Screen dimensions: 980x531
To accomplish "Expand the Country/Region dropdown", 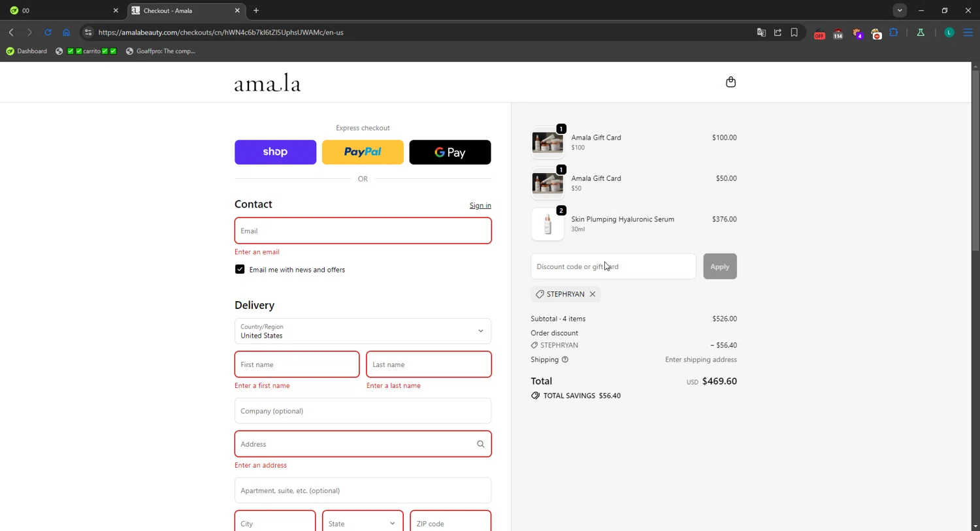I will click(x=363, y=331).
